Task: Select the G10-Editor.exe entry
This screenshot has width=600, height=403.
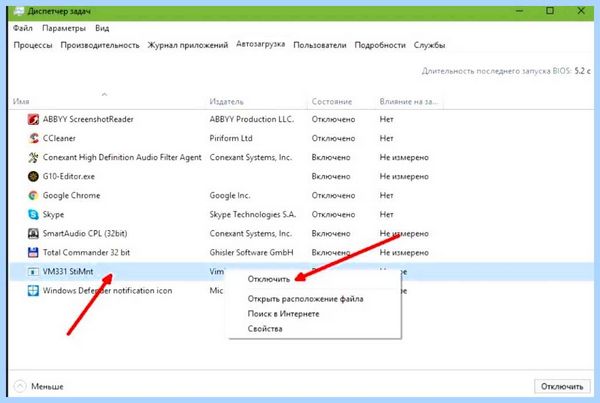Action: (x=69, y=176)
